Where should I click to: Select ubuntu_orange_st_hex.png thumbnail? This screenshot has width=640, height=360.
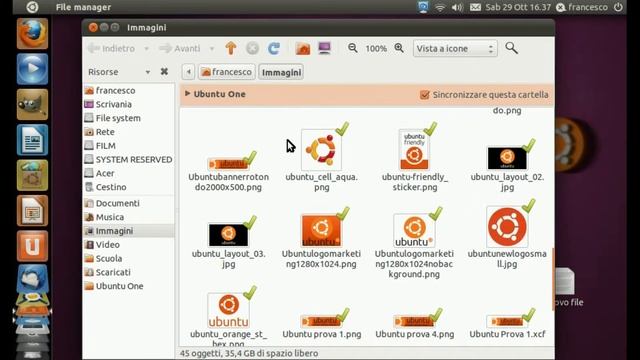229,310
